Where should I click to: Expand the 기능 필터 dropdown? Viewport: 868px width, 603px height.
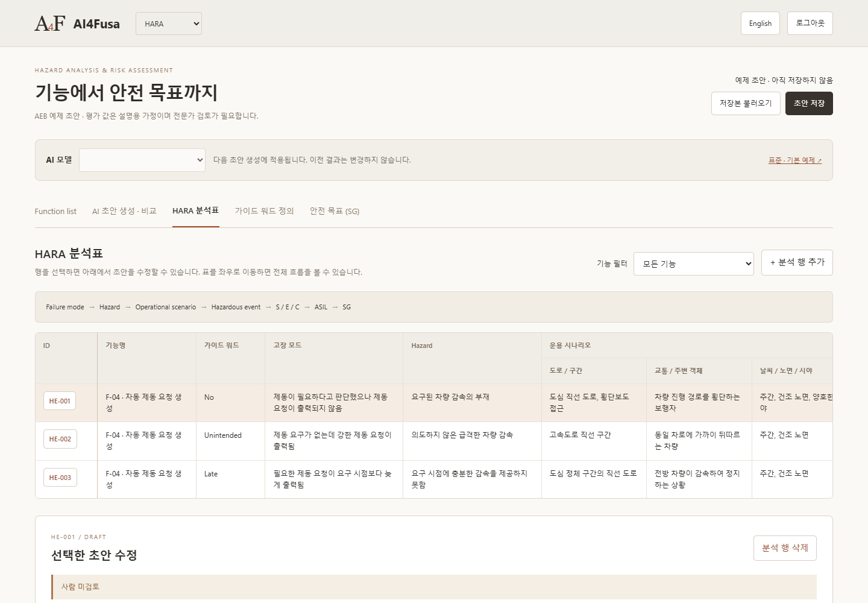[694, 264]
